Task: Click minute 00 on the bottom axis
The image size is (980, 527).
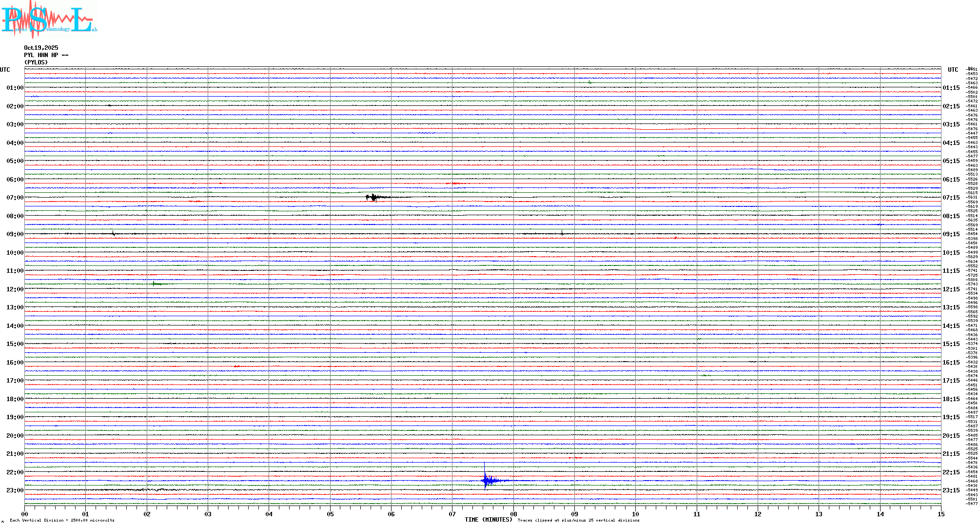Action: (x=25, y=514)
